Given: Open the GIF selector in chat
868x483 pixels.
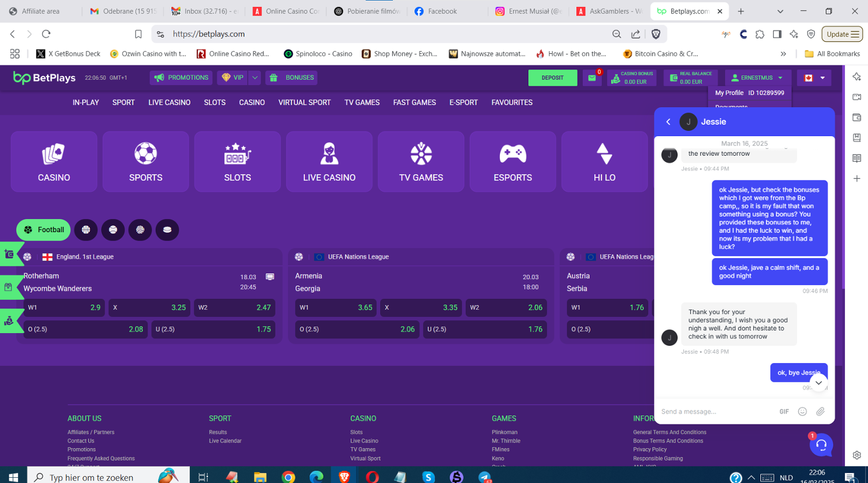Looking at the screenshot, I should pos(784,411).
